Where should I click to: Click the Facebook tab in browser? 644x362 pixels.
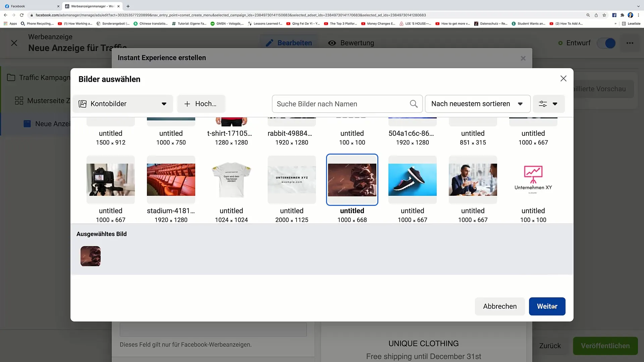29,6
